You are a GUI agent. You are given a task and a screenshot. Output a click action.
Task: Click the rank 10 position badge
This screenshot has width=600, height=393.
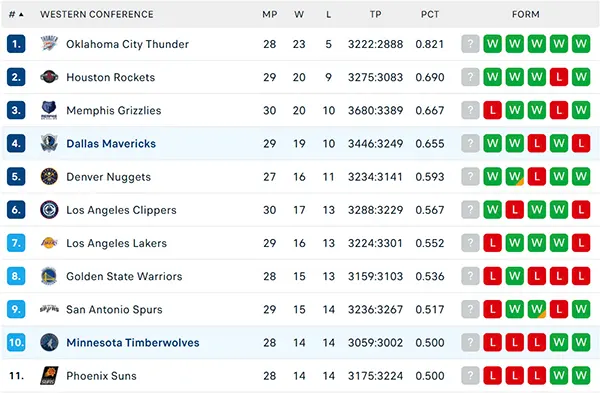click(x=16, y=342)
